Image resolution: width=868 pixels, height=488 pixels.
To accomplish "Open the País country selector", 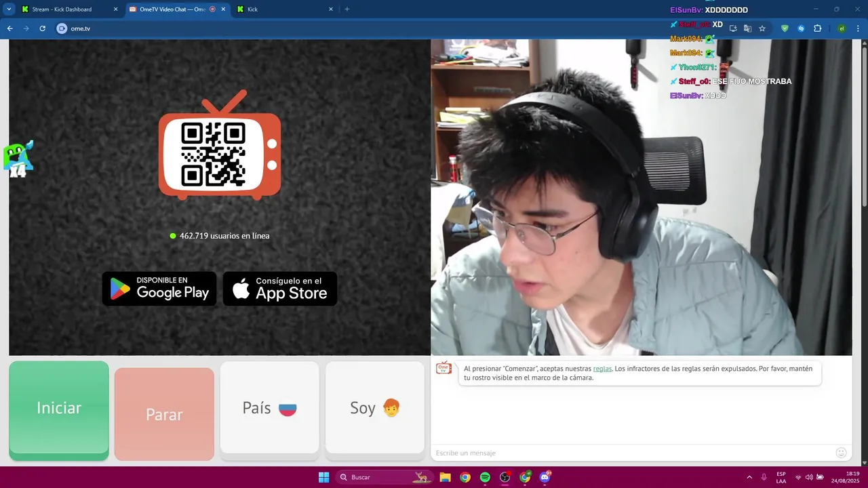I will click(x=269, y=407).
